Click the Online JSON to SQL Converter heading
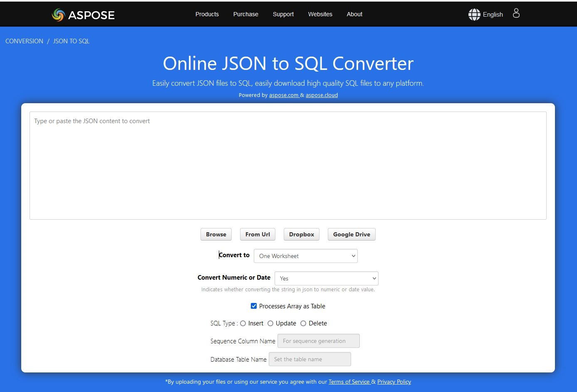Viewport: 577px width, 392px height. pyautogui.click(x=288, y=64)
